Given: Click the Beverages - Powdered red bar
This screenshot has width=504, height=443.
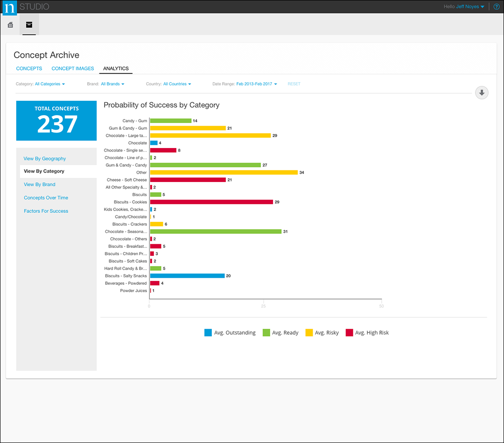Looking at the screenshot, I should (x=154, y=283).
